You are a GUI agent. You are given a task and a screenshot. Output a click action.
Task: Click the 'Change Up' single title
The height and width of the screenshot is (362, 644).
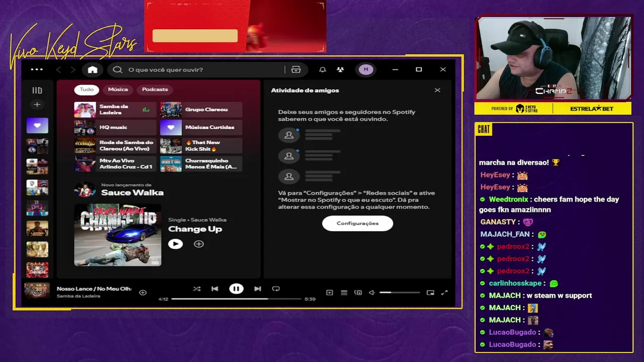195,229
